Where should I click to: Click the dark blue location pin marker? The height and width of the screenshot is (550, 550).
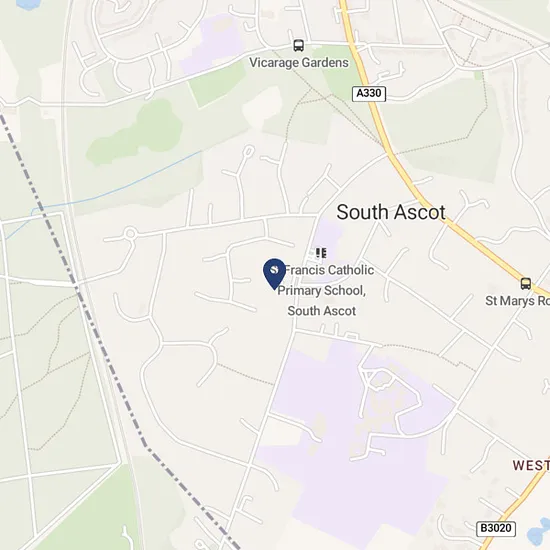(274, 274)
